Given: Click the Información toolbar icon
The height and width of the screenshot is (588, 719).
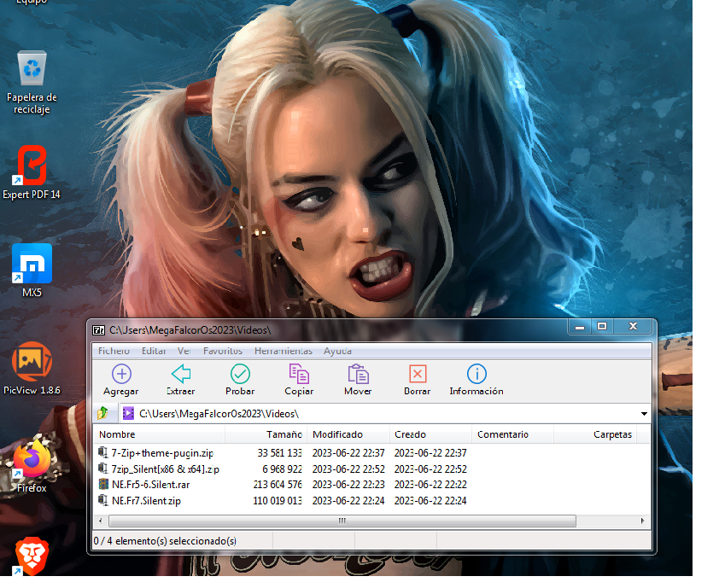Looking at the screenshot, I should click(476, 374).
